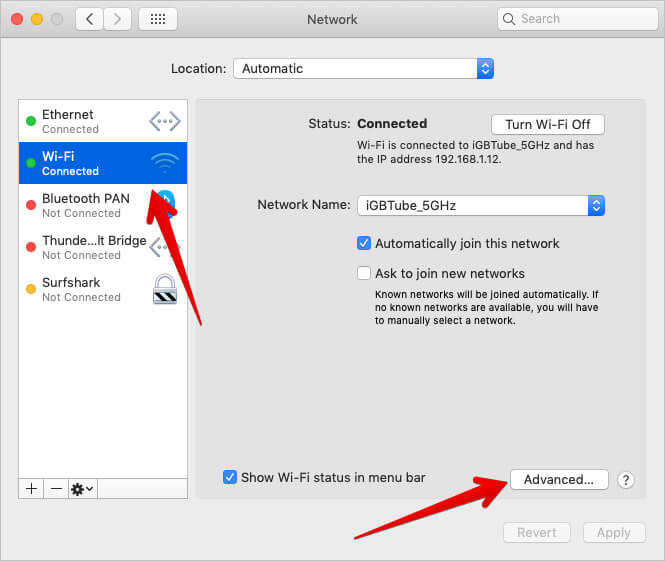Screen dimensions: 665x561
Task: Click the red close window button
Action: [17, 19]
